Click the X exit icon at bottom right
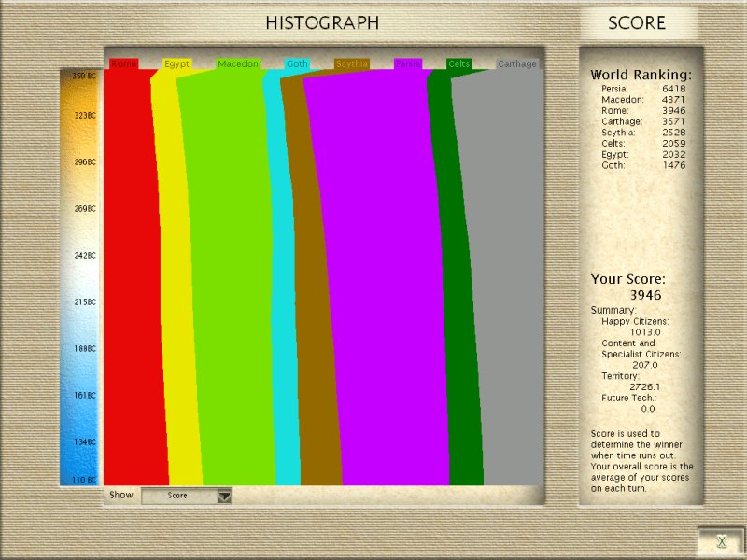747x560 pixels. pyautogui.click(x=721, y=541)
